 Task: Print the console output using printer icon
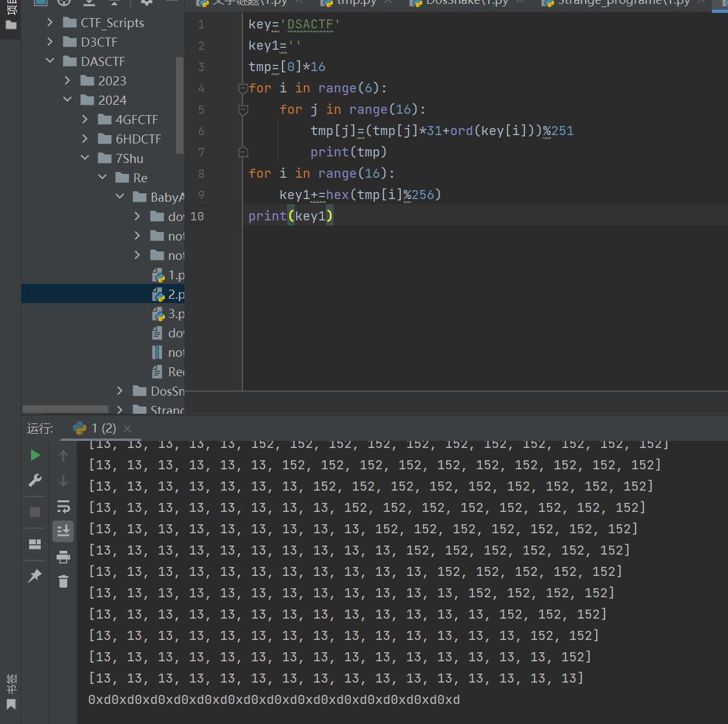point(63,557)
